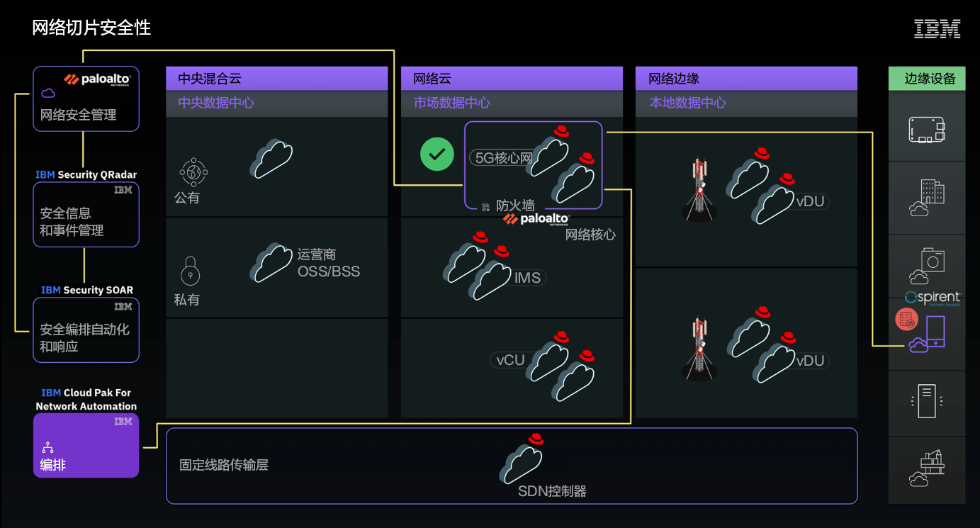980x528 pixels.
Task: Select the 安全编排自动化和响应 box
Action: (86, 330)
